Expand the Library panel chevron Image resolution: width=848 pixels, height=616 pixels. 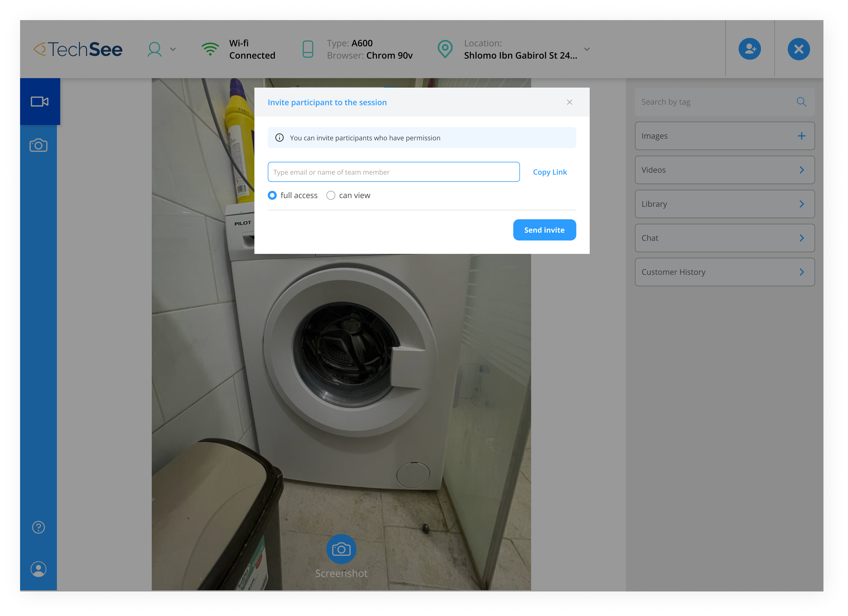pyautogui.click(x=802, y=204)
